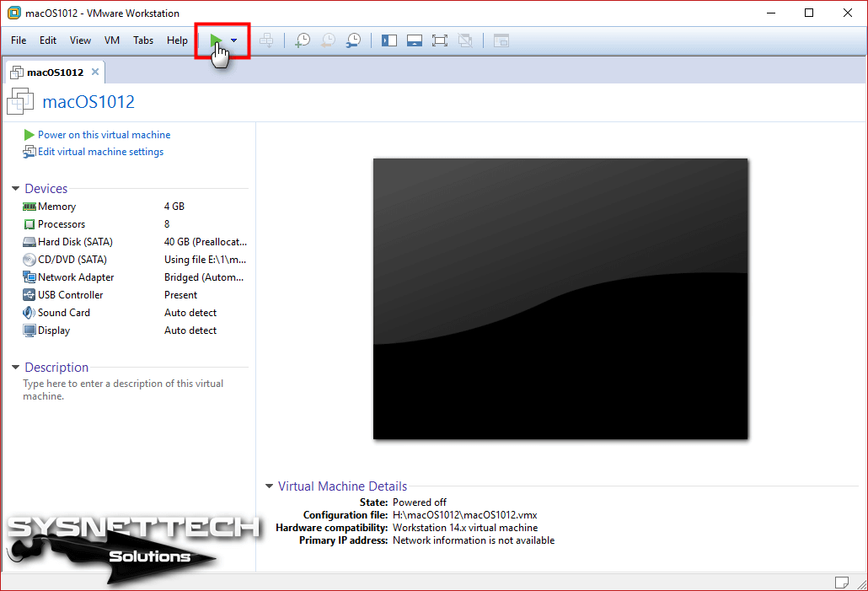The width and height of the screenshot is (868, 591).
Task: Collapse the Devices section
Action: (x=15, y=189)
